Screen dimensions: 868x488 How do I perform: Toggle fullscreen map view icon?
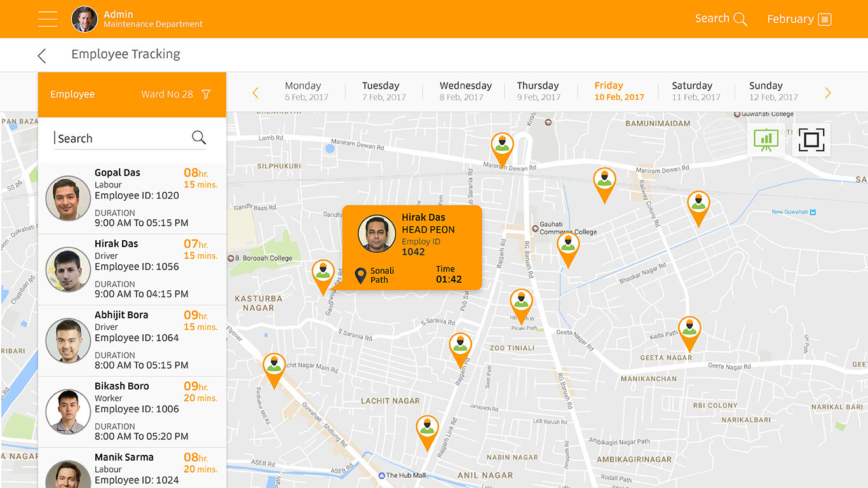click(811, 140)
